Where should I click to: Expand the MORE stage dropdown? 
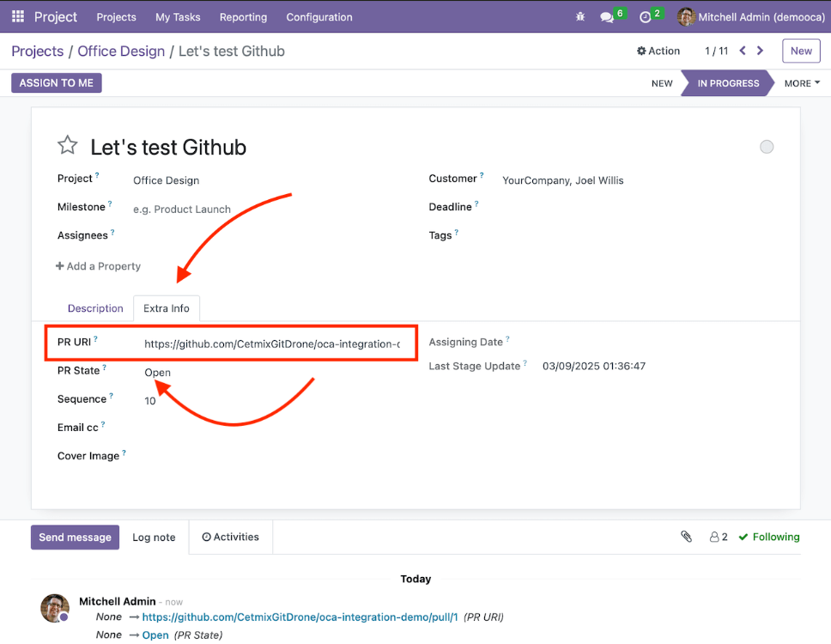(800, 82)
